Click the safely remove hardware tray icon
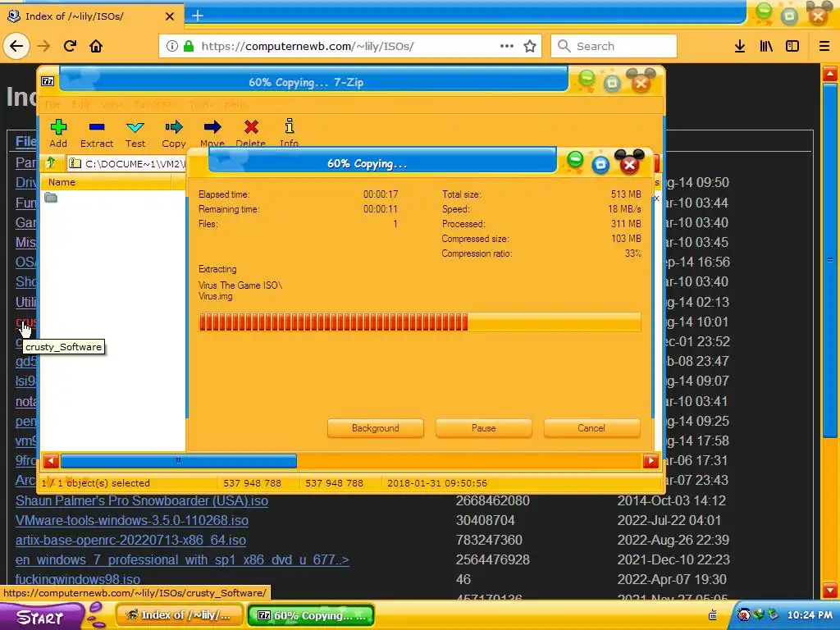 point(773,614)
